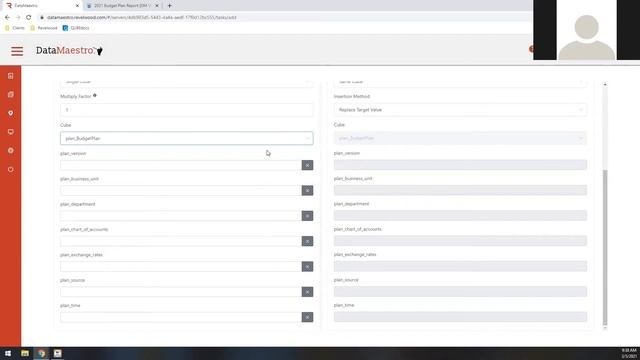Click the first red sidebar icon
Screen dimensions: 640x360
(x=11, y=76)
